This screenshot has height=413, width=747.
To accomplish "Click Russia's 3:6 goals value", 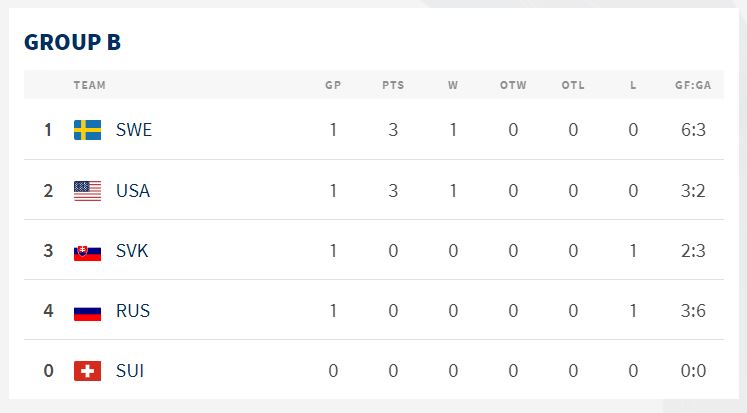I will (x=693, y=311).
